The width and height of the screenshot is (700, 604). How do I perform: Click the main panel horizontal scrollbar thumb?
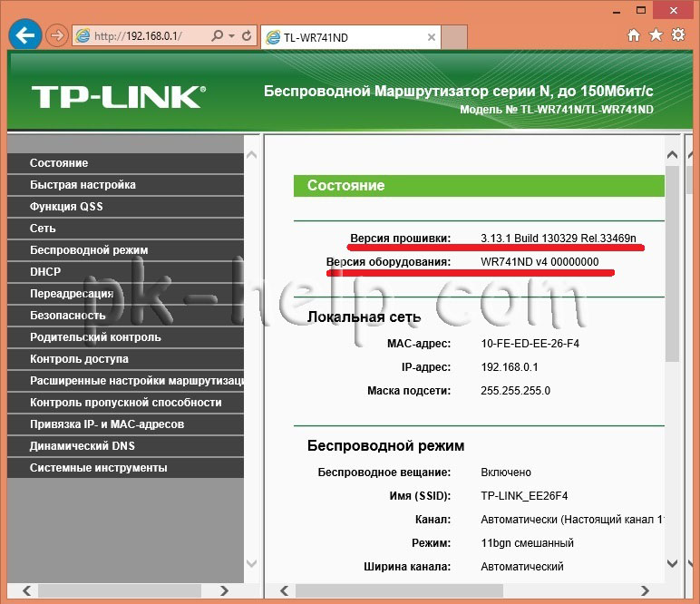(399, 590)
